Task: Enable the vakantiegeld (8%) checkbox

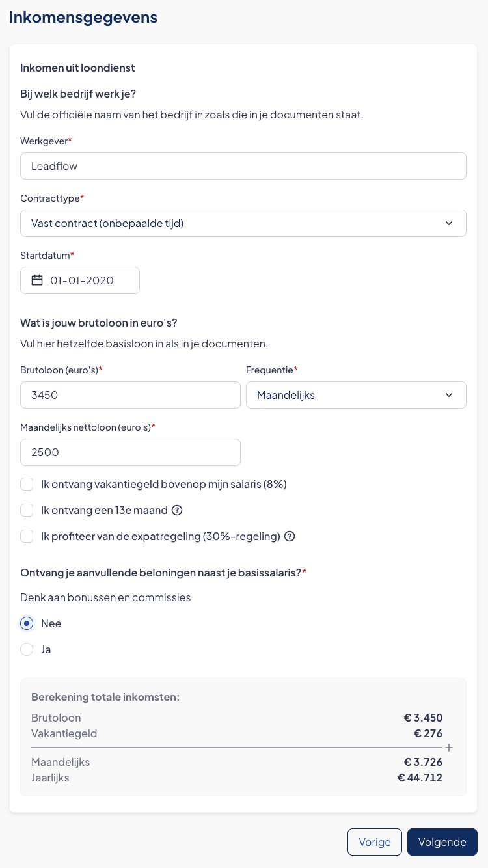Action: pyautogui.click(x=27, y=484)
